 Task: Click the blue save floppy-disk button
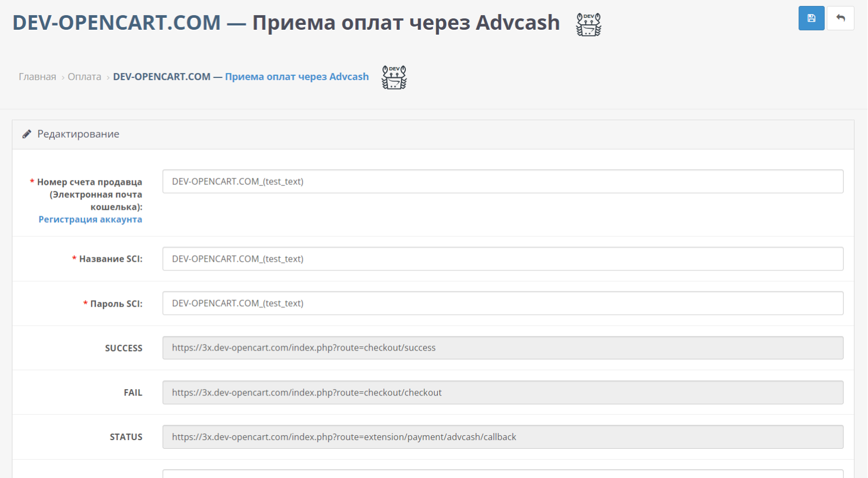tap(811, 18)
